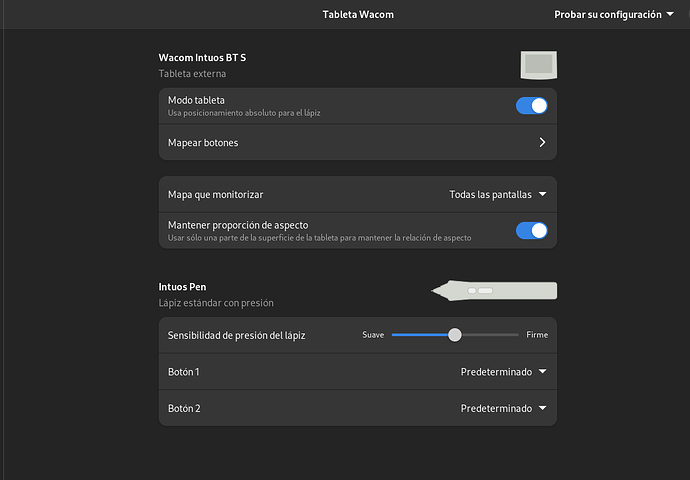
Task: Click the Usar sólo una parte description text
Action: coord(319,238)
